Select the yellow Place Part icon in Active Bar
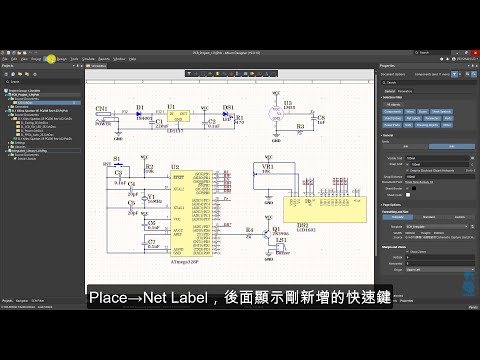The image size is (480, 360). [218, 74]
